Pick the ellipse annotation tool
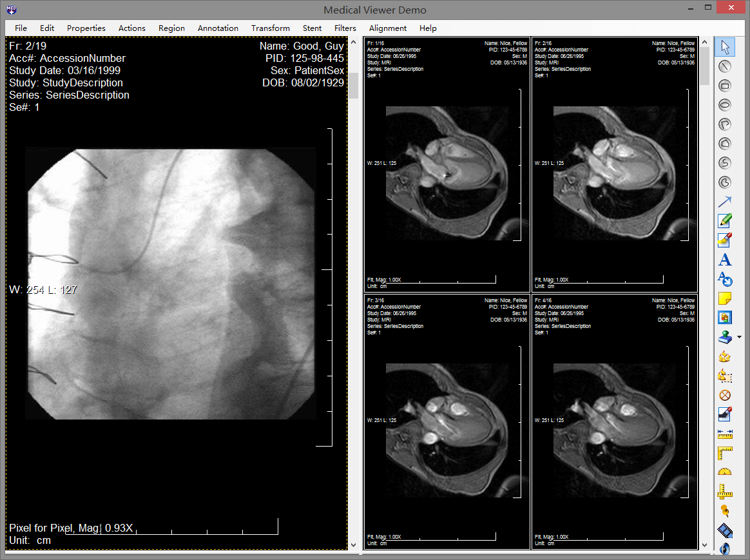 725,104
